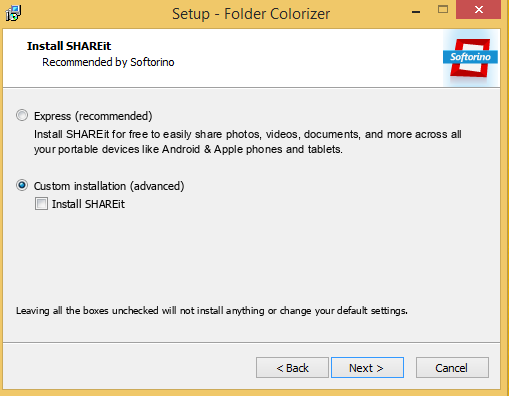
Task: Click the Recommended by Softorino subtitle
Action: 108,62
